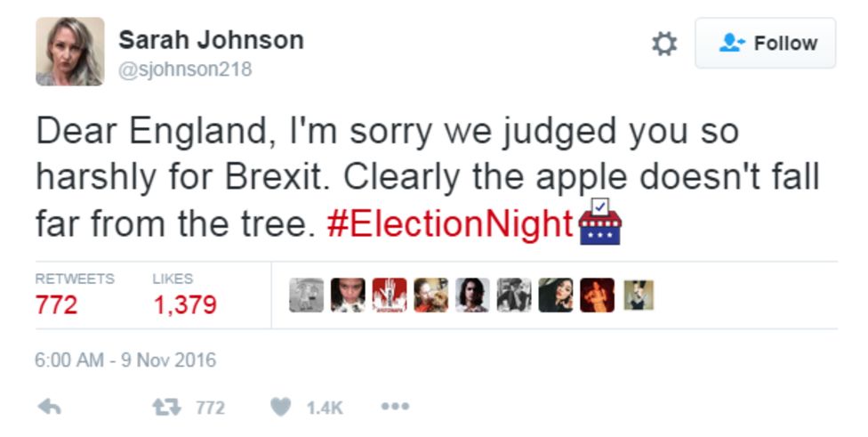Show the 772 retweets list
This screenshot has height=437, width=868.
(57, 305)
